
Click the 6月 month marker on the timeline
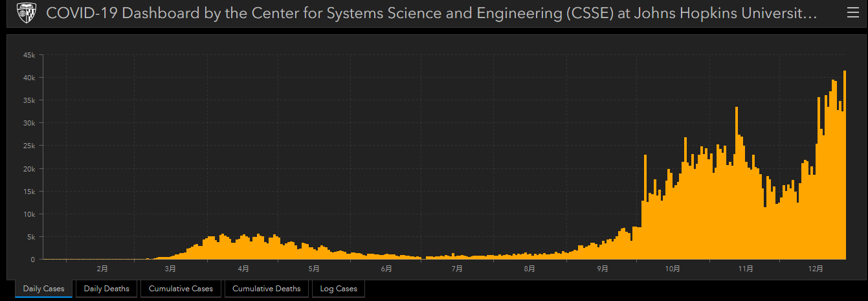pos(386,268)
